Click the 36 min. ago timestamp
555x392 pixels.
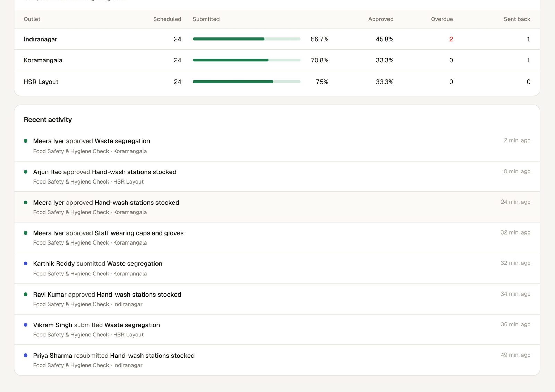point(515,324)
